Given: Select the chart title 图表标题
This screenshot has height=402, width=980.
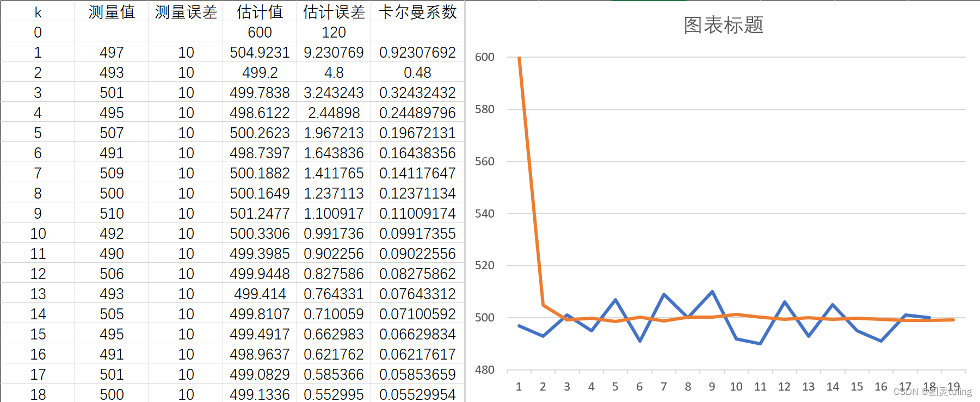Looking at the screenshot, I should pos(724,25).
